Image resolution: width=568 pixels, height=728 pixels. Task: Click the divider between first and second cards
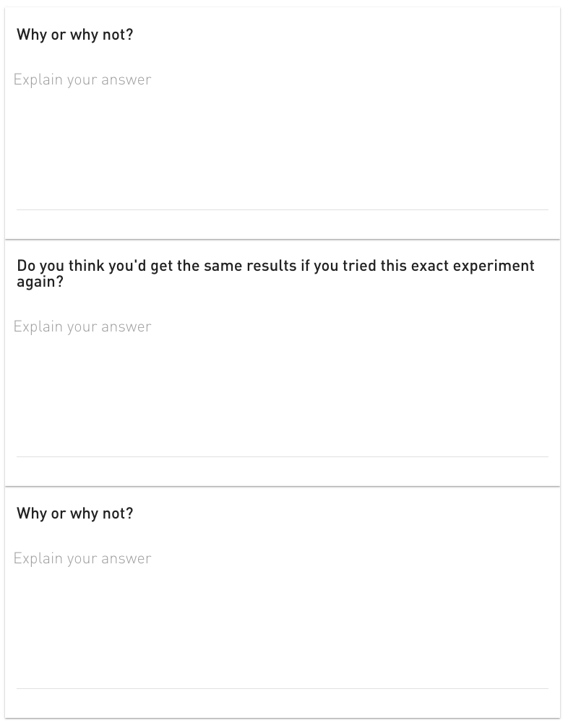pyautogui.click(x=283, y=240)
